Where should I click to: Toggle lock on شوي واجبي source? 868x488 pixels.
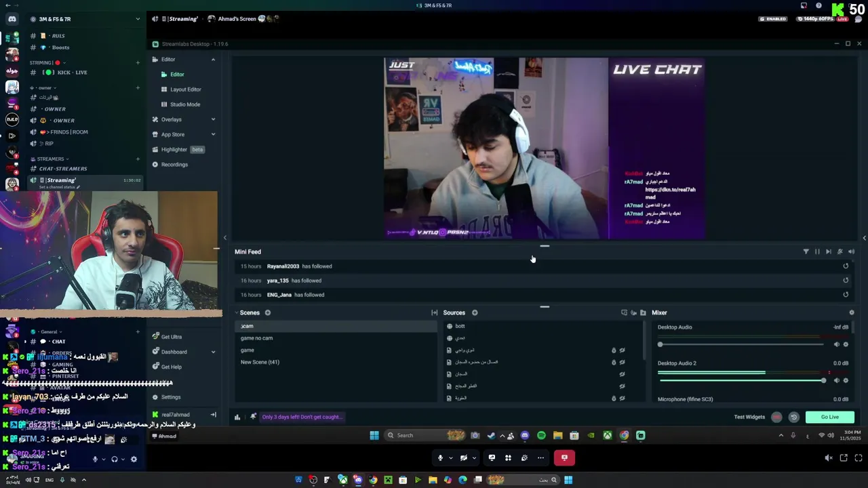(x=614, y=350)
